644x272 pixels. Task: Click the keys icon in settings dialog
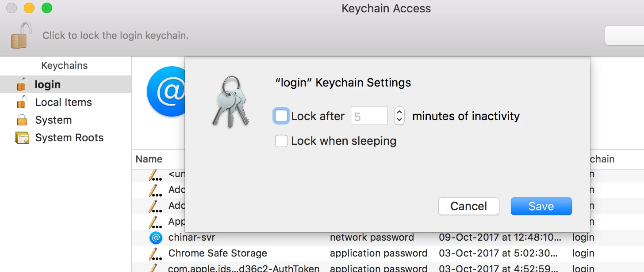click(x=230, y=102)
